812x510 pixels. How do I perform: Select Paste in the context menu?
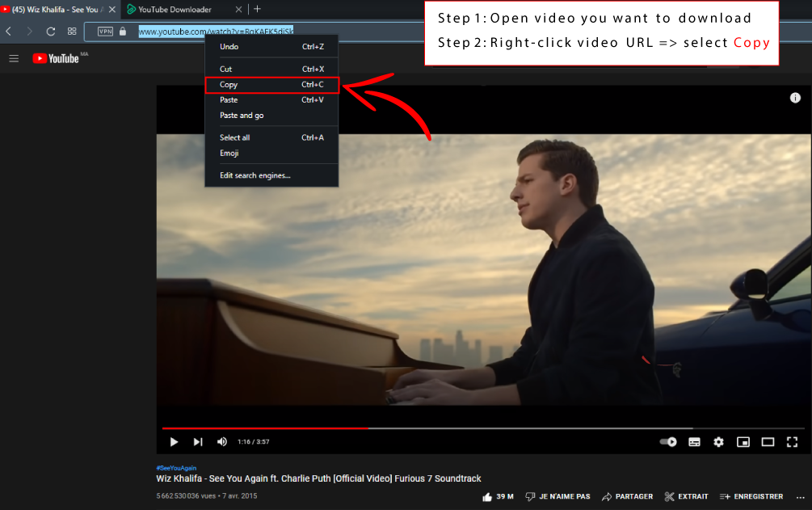[x=271, y=100]
